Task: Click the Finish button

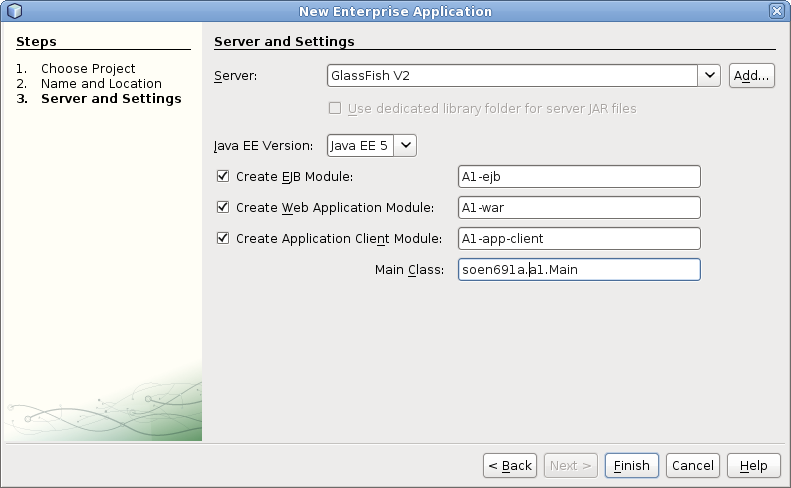Action: pos(631,466)
